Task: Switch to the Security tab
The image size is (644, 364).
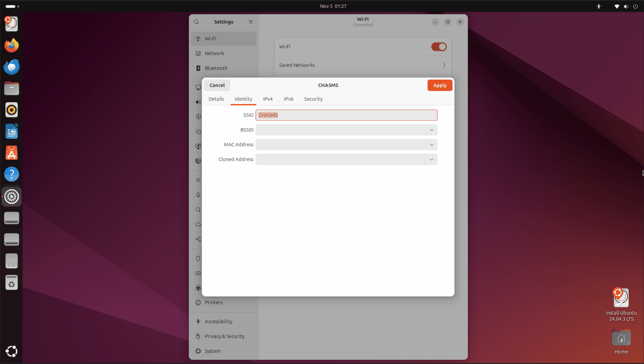Action: point(313,99)
